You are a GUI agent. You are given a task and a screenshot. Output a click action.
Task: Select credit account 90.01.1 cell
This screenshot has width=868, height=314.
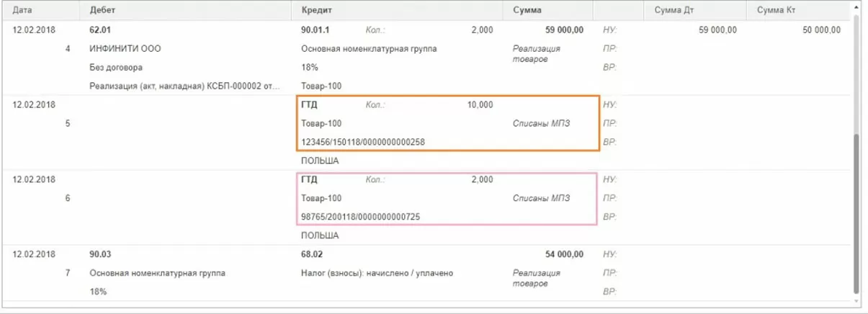(316, 30)
